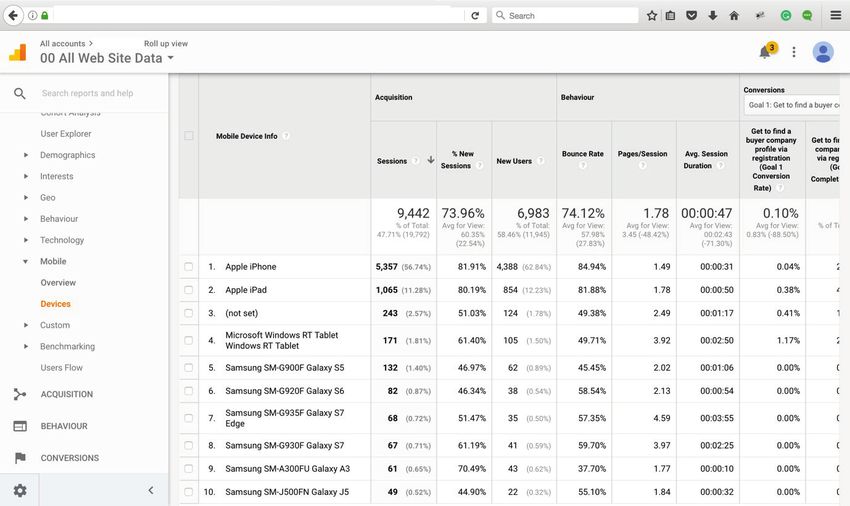Show site security info via the green padlock
The height and width of the screenshot is (506, 850).
pos(45,16)
